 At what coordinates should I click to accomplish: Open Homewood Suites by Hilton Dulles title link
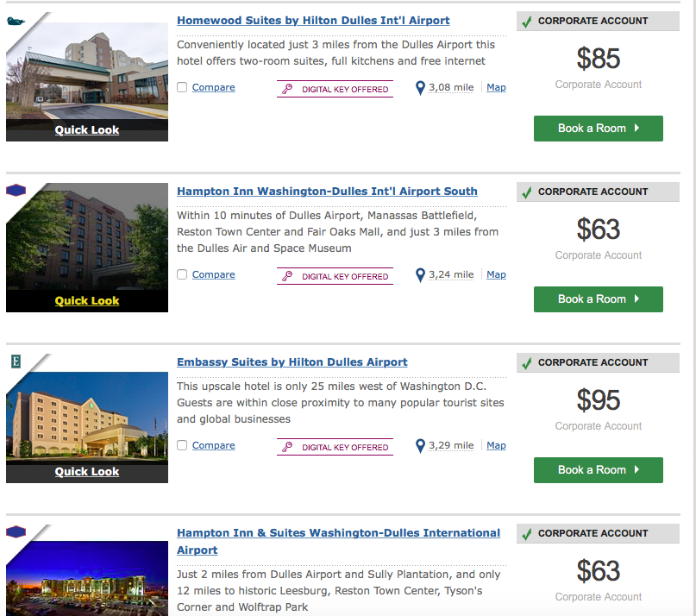coord(313,21)
